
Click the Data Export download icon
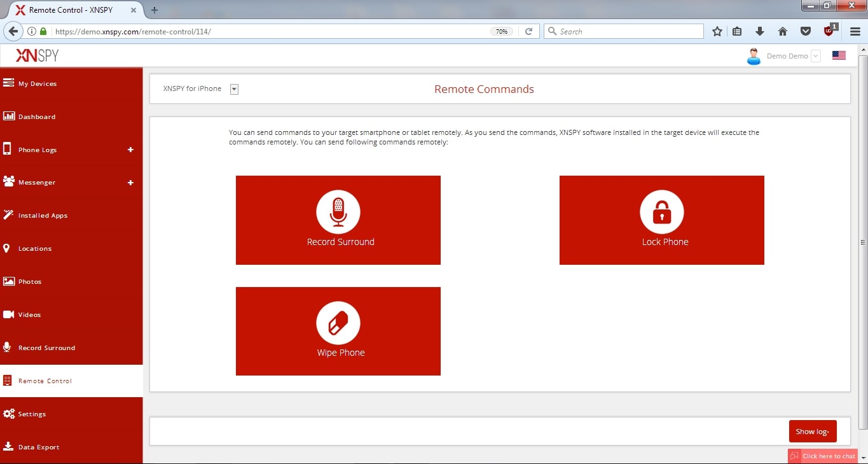coord(8,446)
